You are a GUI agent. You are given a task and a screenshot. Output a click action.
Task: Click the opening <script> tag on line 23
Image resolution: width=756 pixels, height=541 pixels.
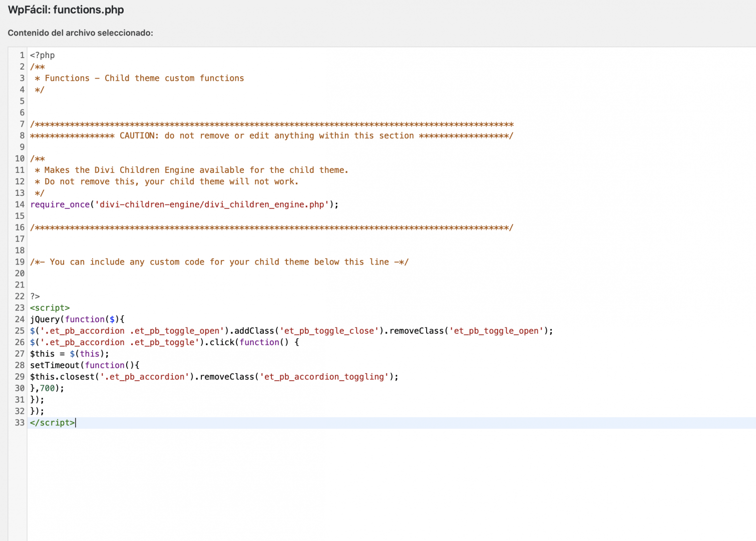(x=50, y=308)
